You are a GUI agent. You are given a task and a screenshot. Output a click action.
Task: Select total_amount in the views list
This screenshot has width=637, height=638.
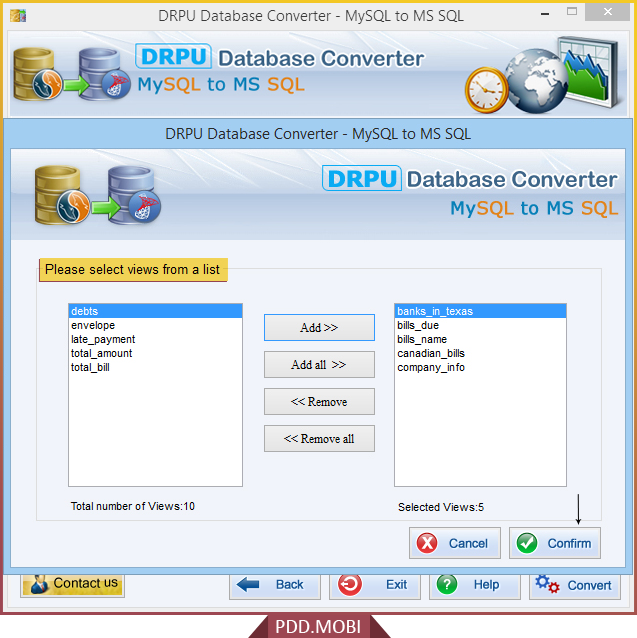(x=155, y=353)
